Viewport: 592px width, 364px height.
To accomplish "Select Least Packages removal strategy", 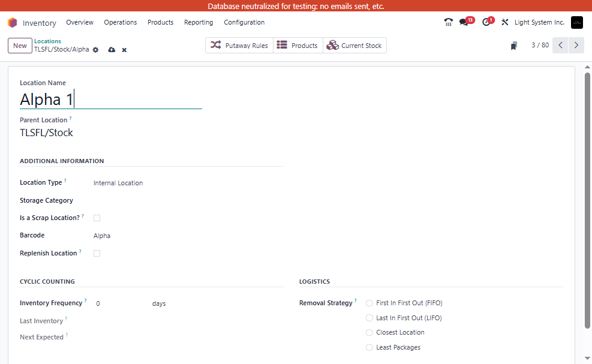I will 369,347.
